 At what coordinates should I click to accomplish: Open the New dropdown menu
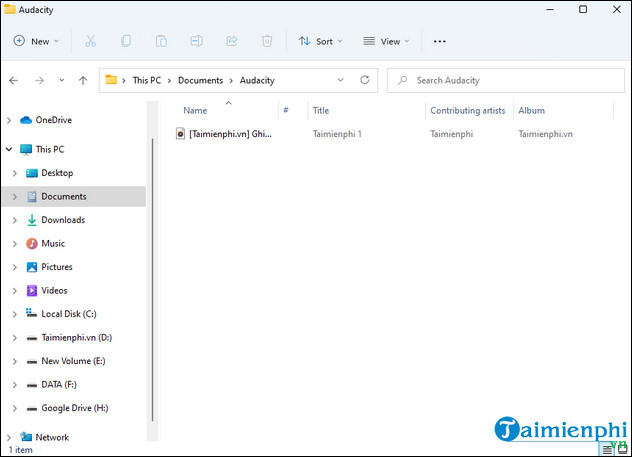(x=36, y=41)
